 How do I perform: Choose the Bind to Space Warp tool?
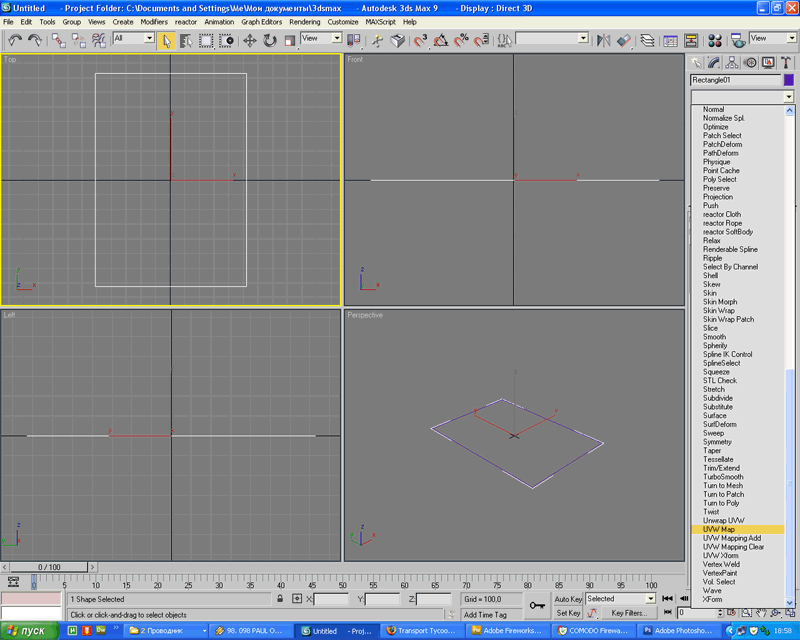[98, 40]
